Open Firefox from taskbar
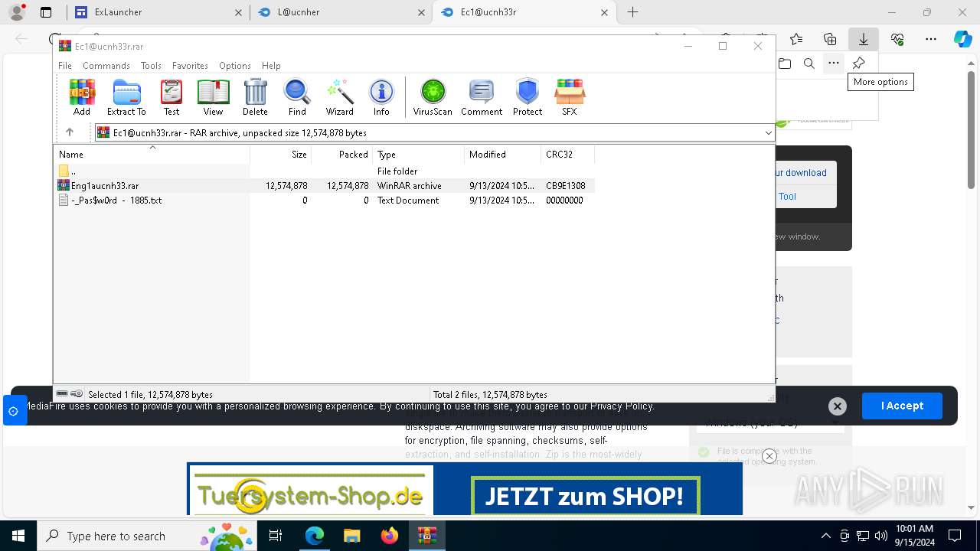Viewport: 980px width, 551px height. [x=389, y=536]
